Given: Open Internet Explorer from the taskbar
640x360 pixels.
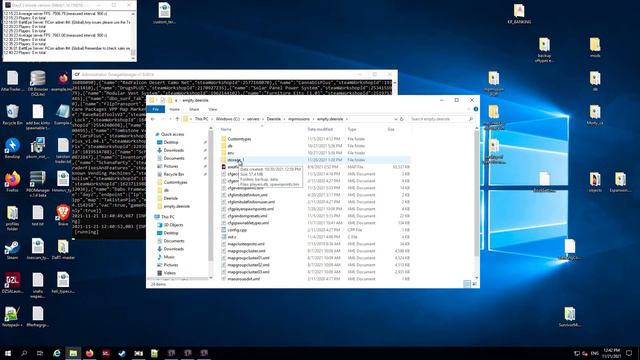Looking at the screenshot, I should tap(57, 353).
